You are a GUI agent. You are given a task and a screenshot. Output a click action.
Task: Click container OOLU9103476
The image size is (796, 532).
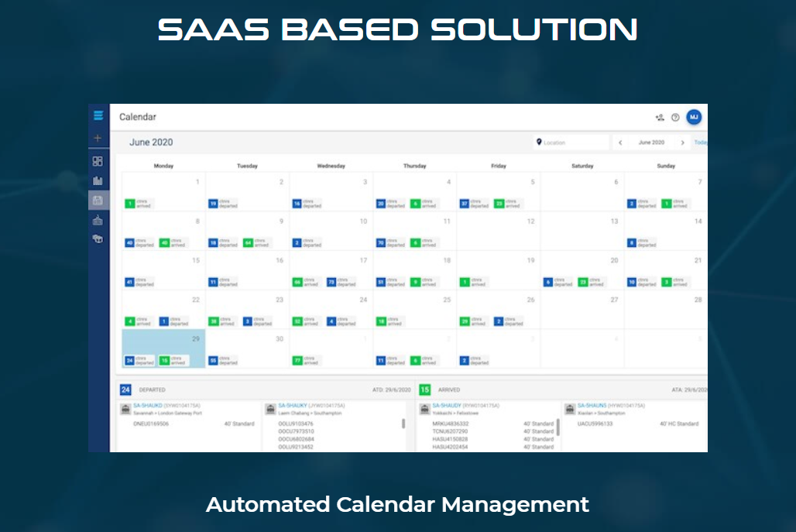click(296, 424)
